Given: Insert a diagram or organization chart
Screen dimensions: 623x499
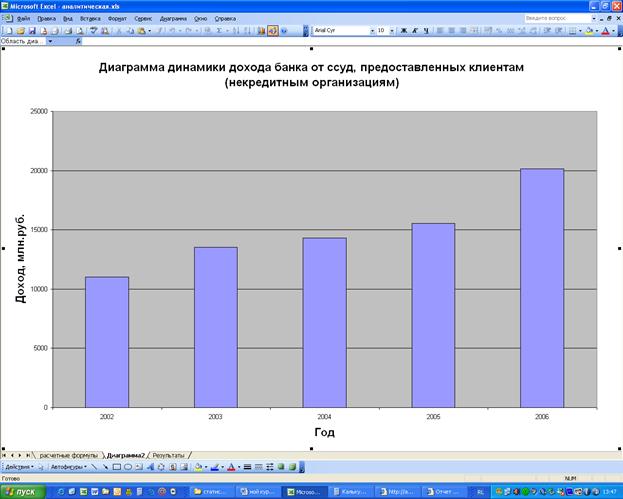Looking at the screenshot, I should point(161,467).
